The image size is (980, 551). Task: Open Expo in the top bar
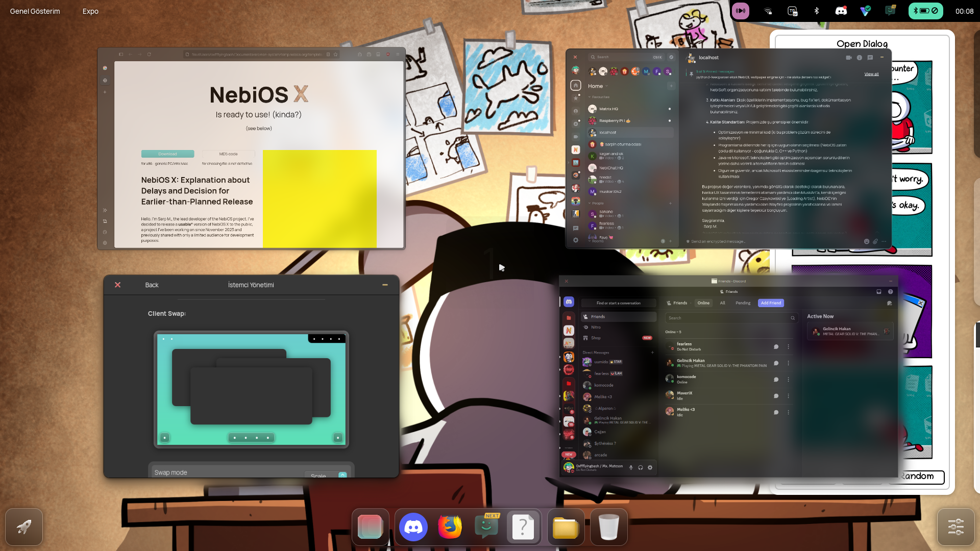pos(90,11)
